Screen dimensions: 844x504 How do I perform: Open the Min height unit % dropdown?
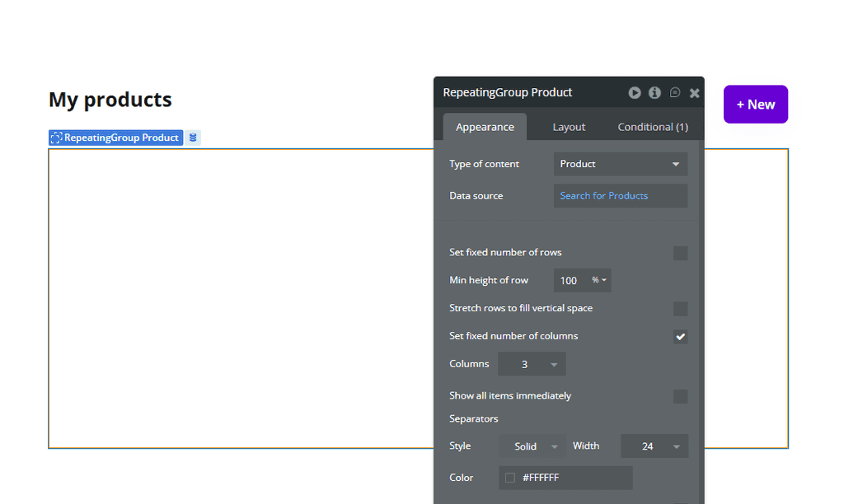pyautogui.click(x=599, y=280)
